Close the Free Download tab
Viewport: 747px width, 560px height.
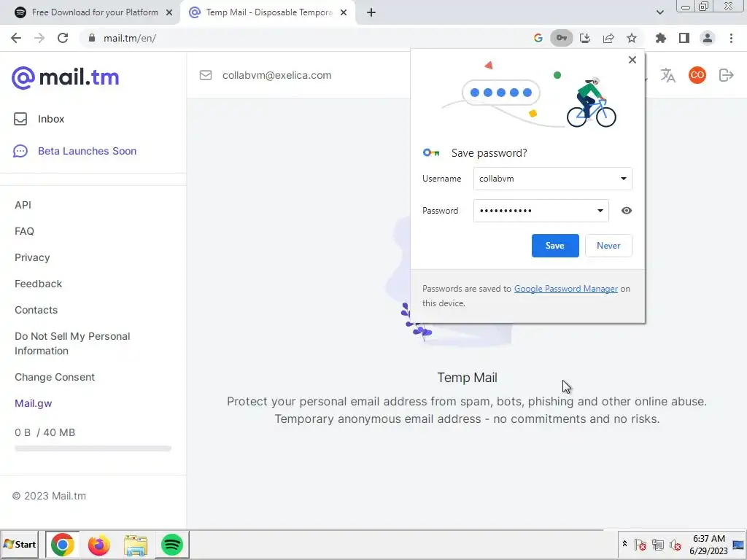[x=169, y=12]
